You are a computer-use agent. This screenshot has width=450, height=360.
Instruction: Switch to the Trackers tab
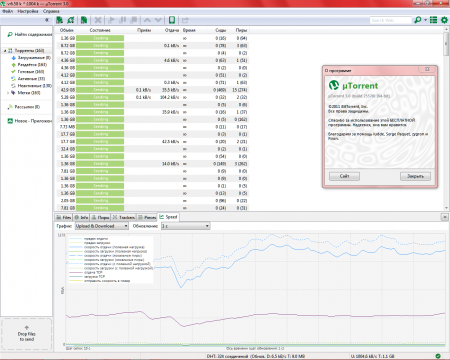(x=124, y=217)
